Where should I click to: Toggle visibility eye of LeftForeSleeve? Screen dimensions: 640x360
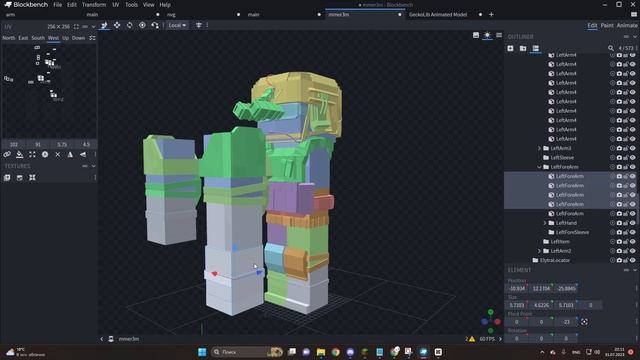tap(633, 232)
